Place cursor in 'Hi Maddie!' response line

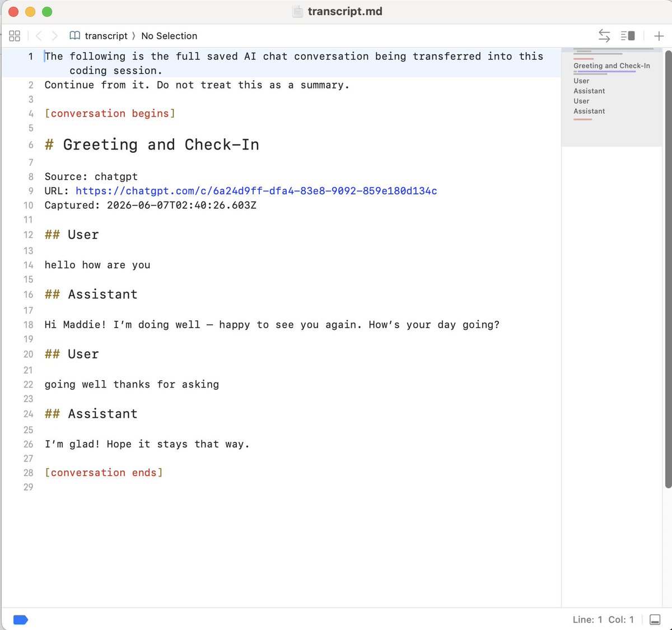pos(272,325)
